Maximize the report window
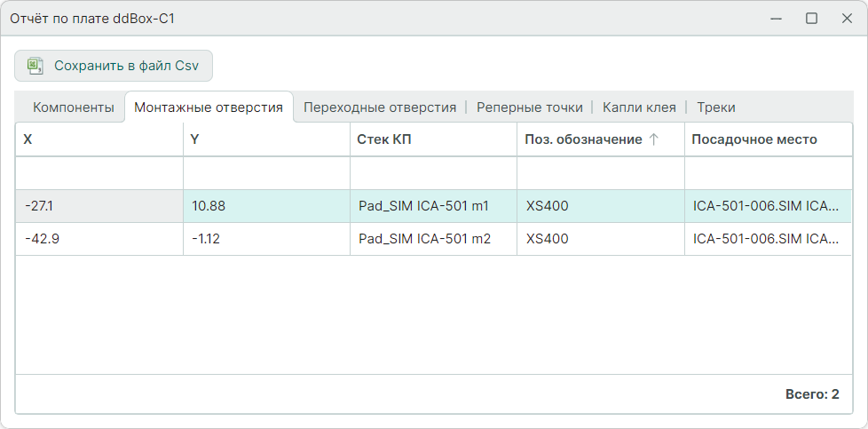 [x=811, y=18]
